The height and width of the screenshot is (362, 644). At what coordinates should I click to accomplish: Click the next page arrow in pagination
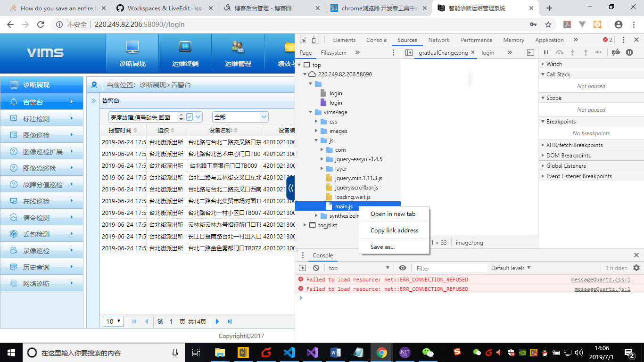pos(217,321)
